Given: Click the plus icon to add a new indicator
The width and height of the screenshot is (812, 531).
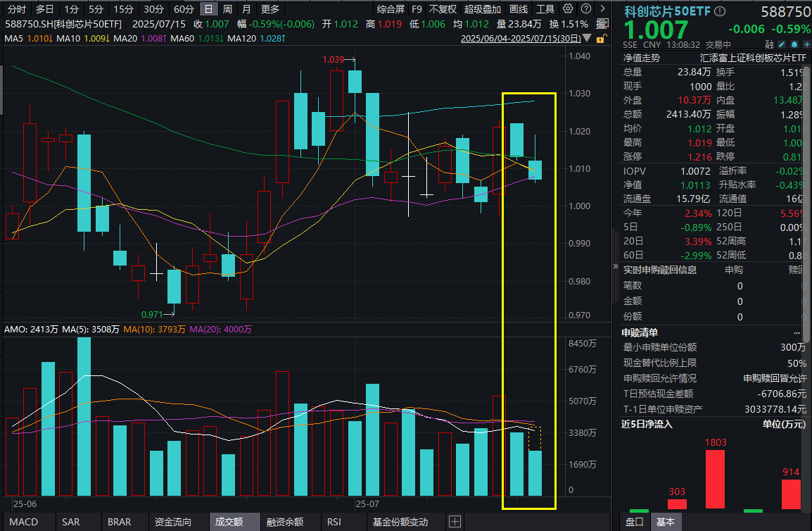Looking at the screenshot, I should [455, 522].
